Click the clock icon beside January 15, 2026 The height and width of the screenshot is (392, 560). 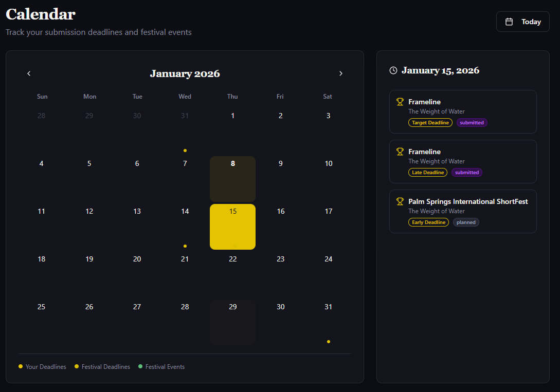point(393,70)
